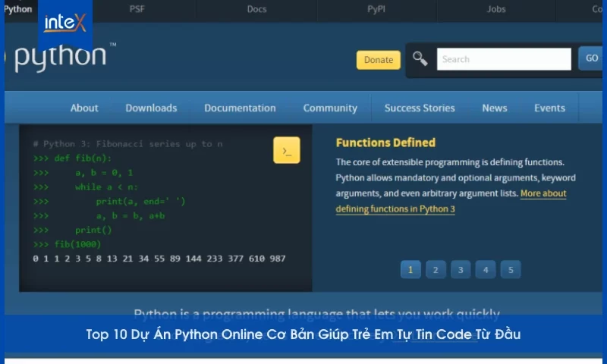Open the Success Stories menu
This screenshot has height=364, width=607.
(420, 108)
